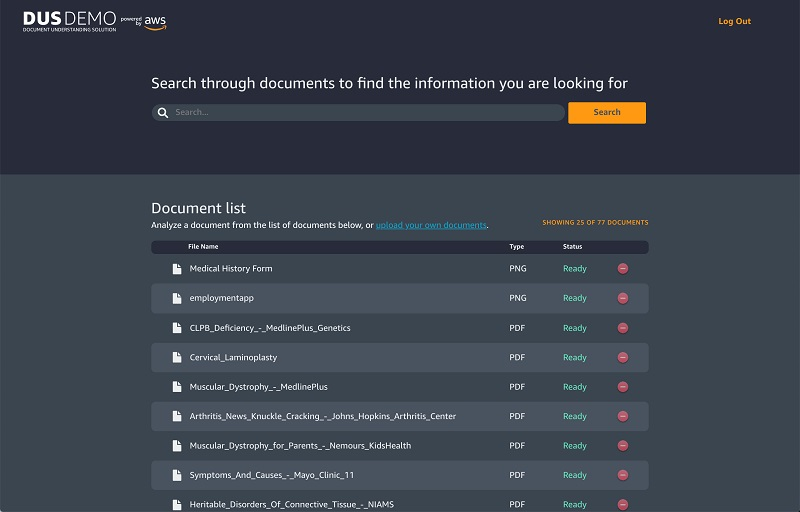This screenshot has width=800, height=512.
Task: Click Showing 25 of 77 Documents text
Action: point(595,223)
